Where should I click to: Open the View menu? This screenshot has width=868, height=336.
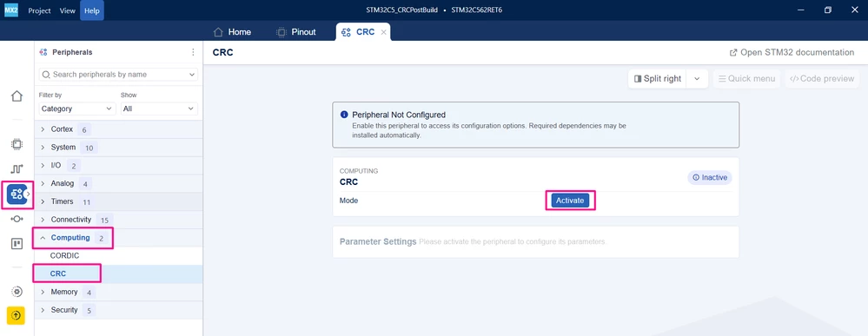68,10
